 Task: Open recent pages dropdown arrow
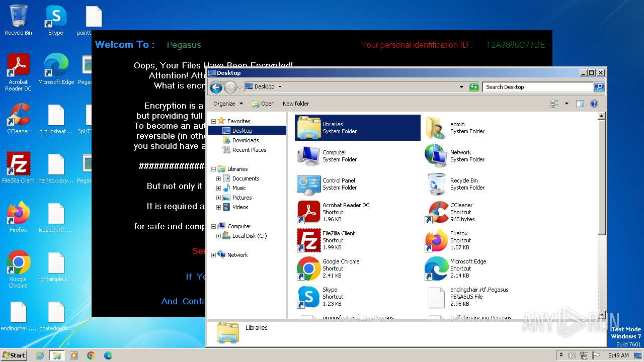coord(239,87)
